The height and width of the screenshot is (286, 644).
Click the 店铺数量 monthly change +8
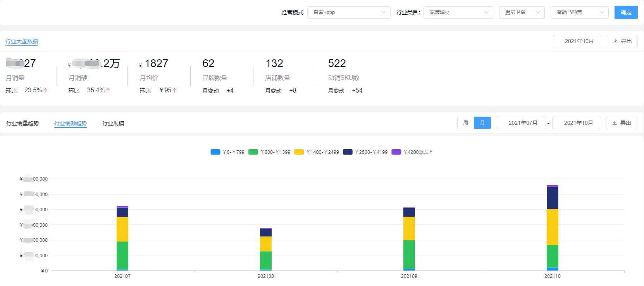[293, 91]
